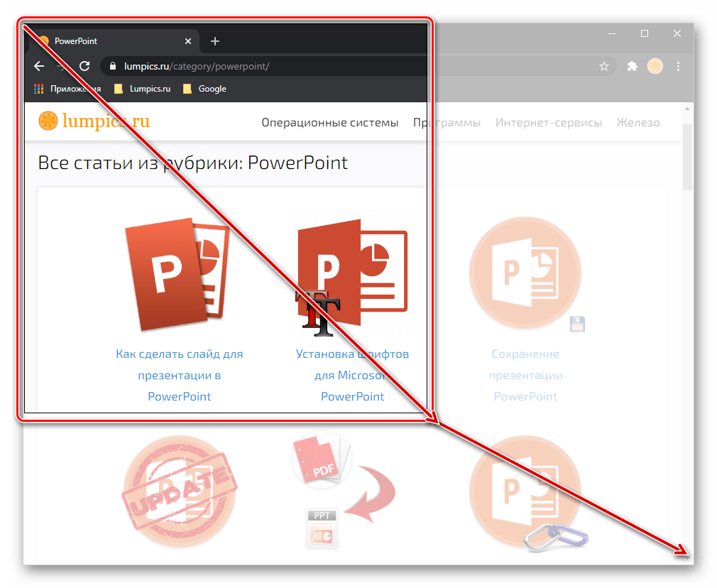Open a new tab with plus
This screenshot has width=717, height=588.
[x=215, y=42]
